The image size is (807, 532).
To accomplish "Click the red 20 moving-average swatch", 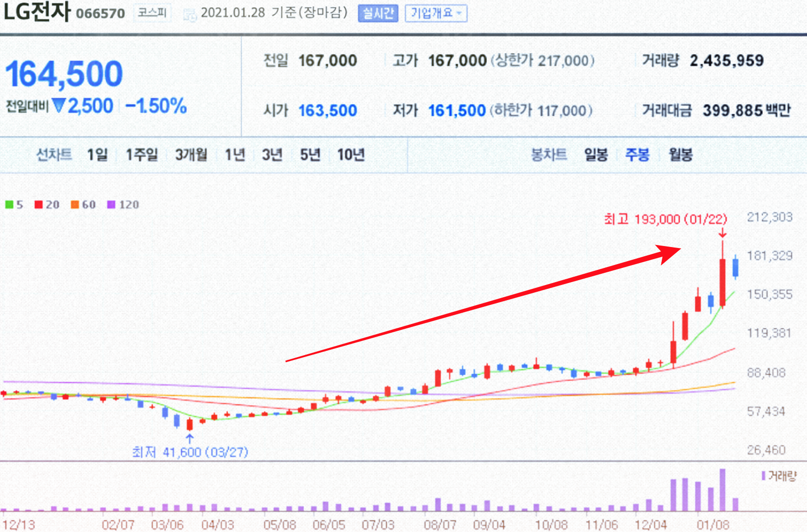I will click(x=38, y=205).
